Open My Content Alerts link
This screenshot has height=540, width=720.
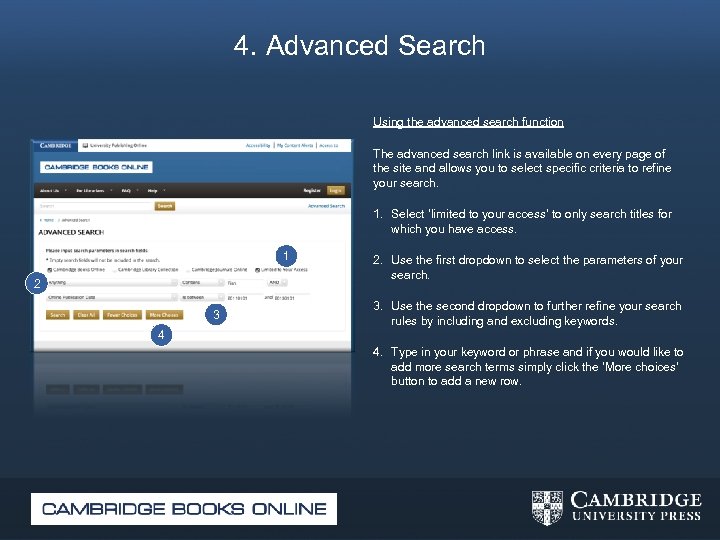295,145
